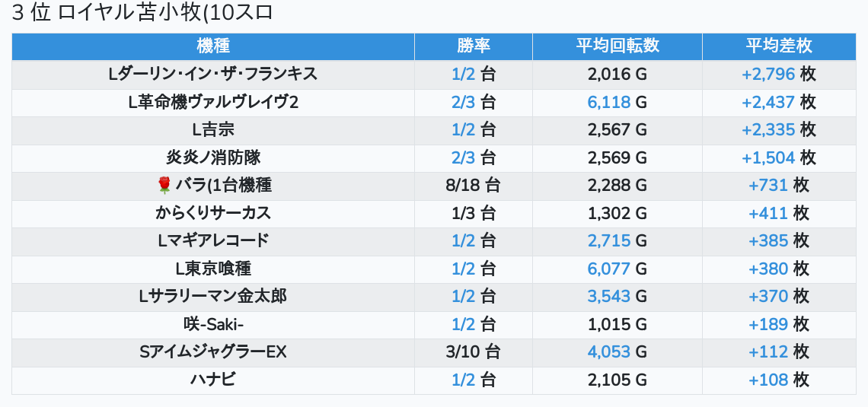Click the rose icon beside バラ
The image size is (868, 407).
pos(164,185)
